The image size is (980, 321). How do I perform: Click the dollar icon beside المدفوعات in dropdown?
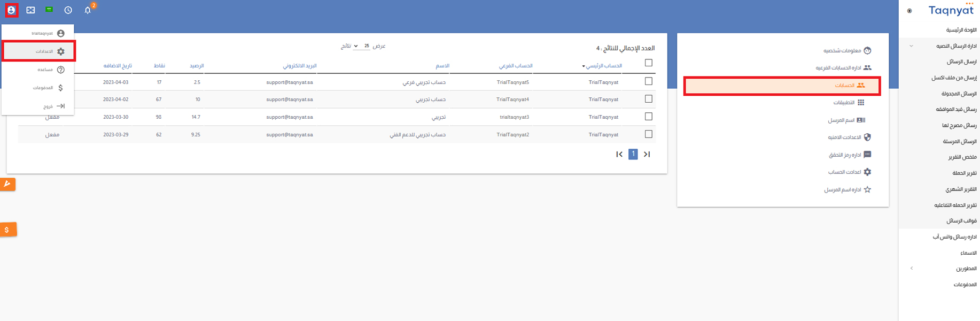pyautogui.click(x=61, y=88)
